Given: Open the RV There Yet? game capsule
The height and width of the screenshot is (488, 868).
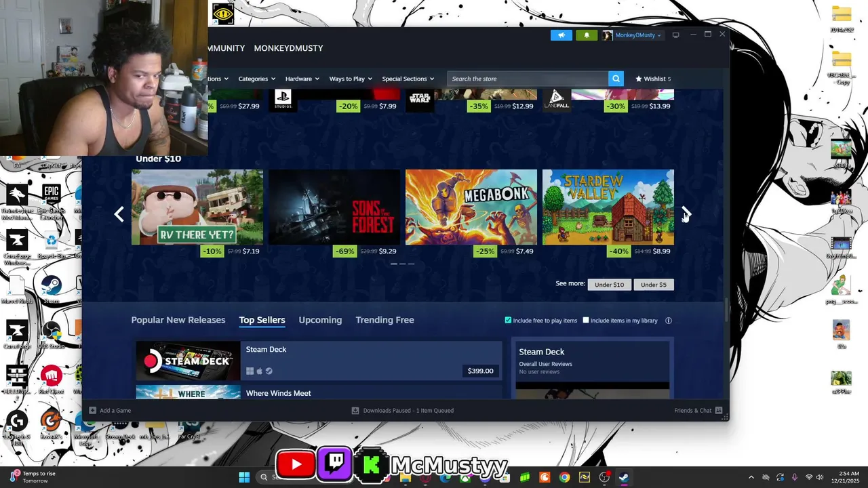Looking at the screenshot, I should [x=197, y=207].
